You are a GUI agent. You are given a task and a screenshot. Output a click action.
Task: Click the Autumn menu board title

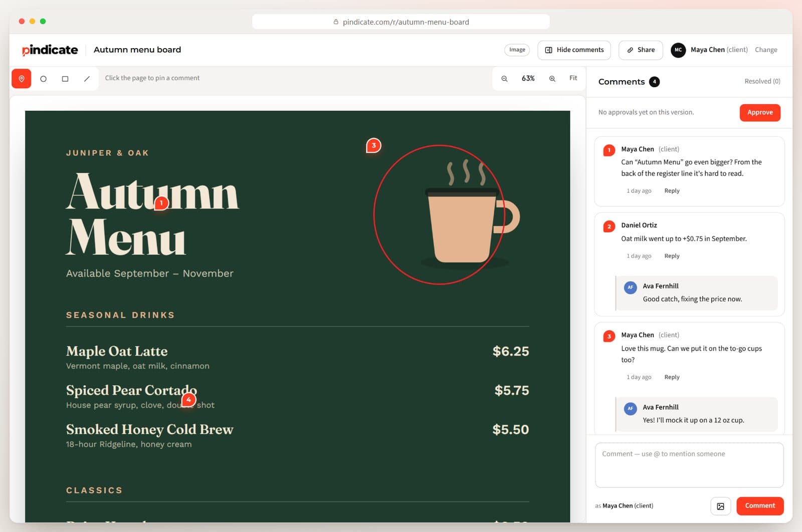pos(137,50)
